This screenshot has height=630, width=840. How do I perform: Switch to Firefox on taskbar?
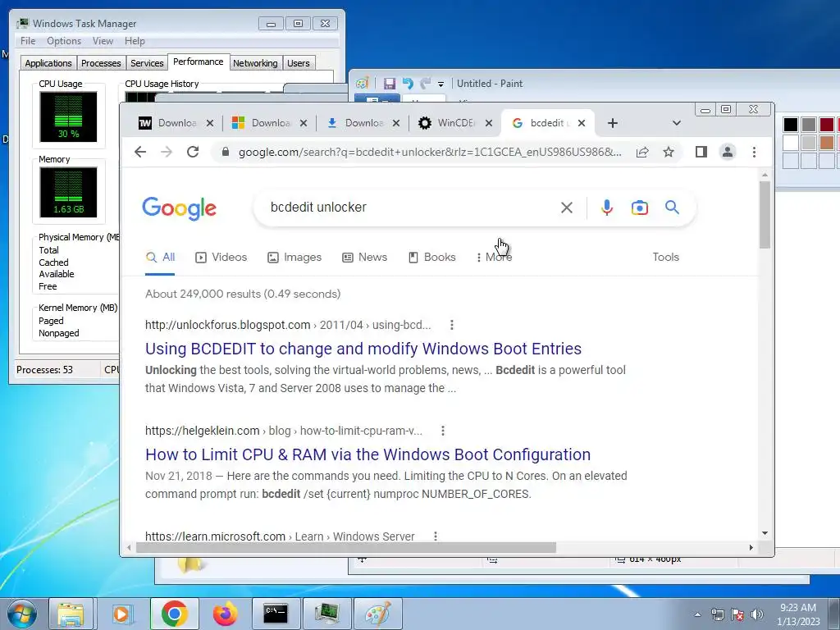(x=225, y=614)
